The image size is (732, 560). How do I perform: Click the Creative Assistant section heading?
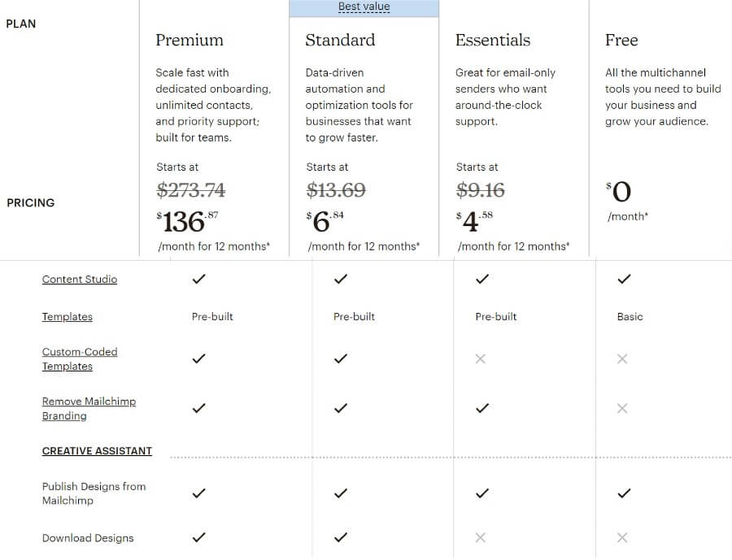tap(97, 450)
